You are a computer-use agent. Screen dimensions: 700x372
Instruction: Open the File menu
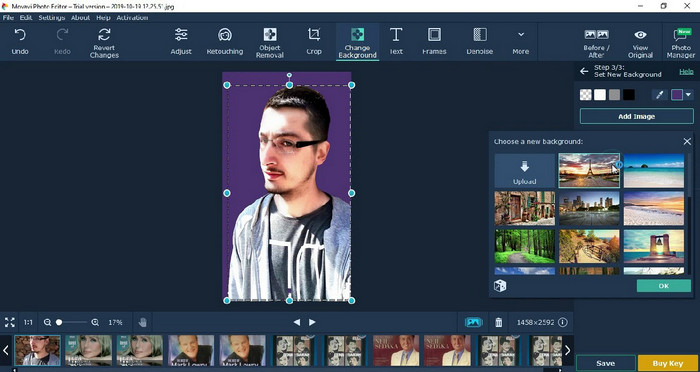[x=8, y=17]
